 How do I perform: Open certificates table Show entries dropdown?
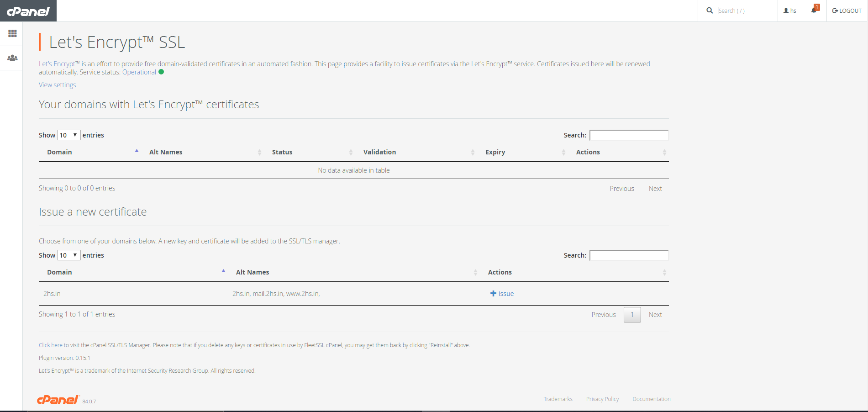pos(69,135)
